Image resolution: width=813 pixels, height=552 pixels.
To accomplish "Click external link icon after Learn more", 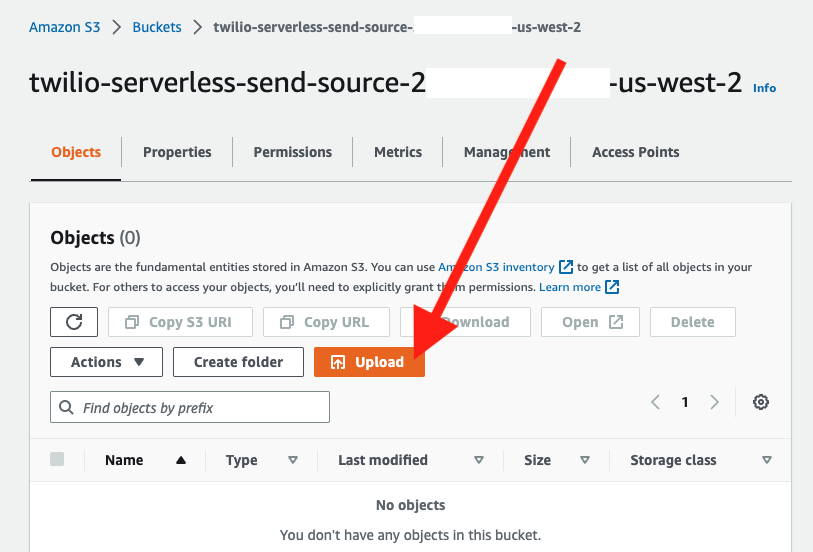I will click(x=612, y=287).
